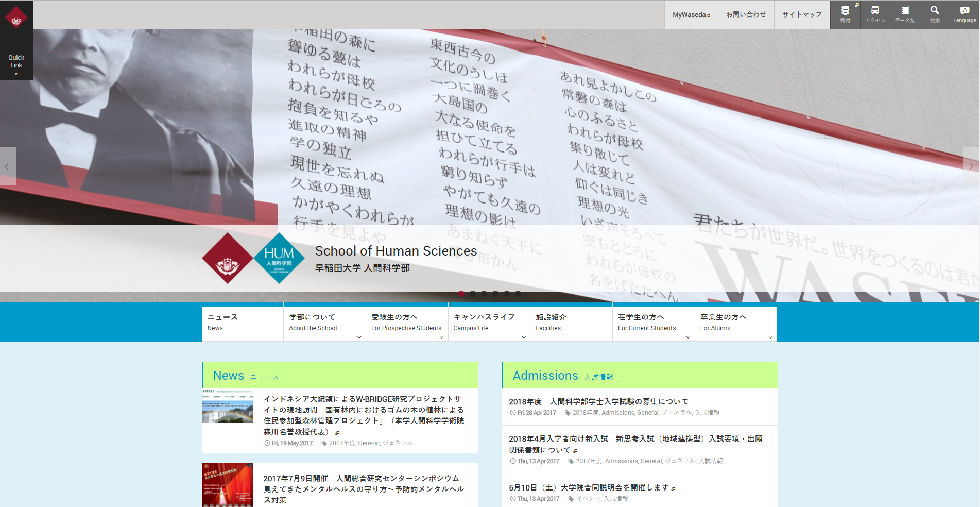Select the third carousel slide dot

[484, 294]
